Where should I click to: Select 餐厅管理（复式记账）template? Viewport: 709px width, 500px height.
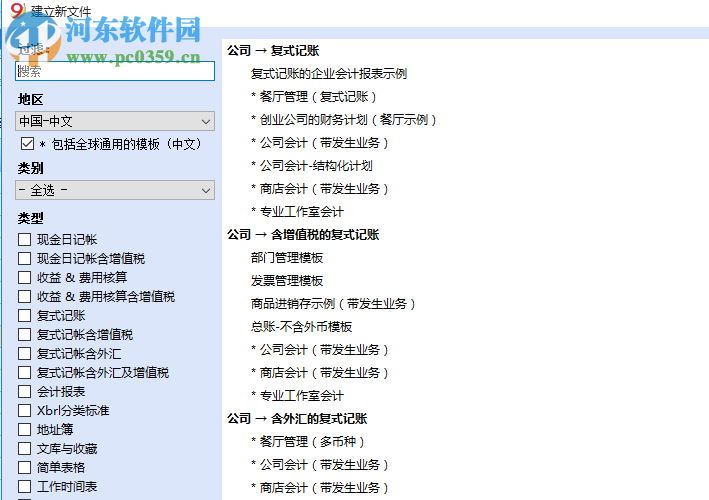click(x=314, y=97)
